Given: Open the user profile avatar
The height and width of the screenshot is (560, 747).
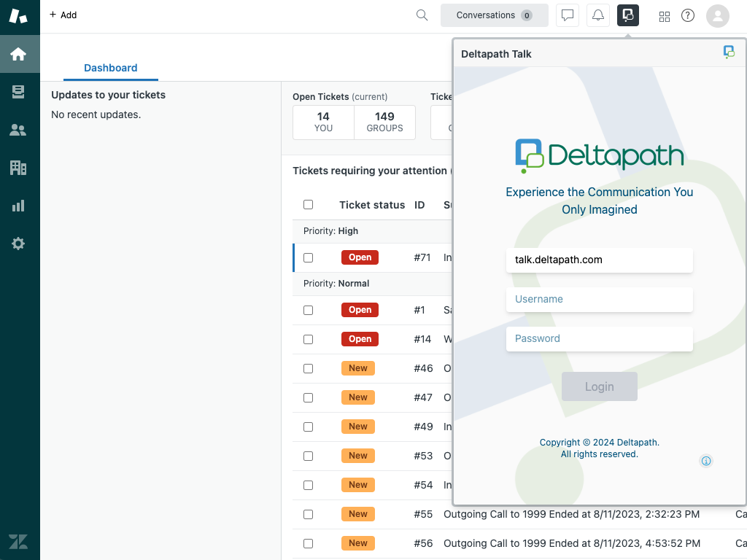Looking at the screenshot, I should point(717,15).
